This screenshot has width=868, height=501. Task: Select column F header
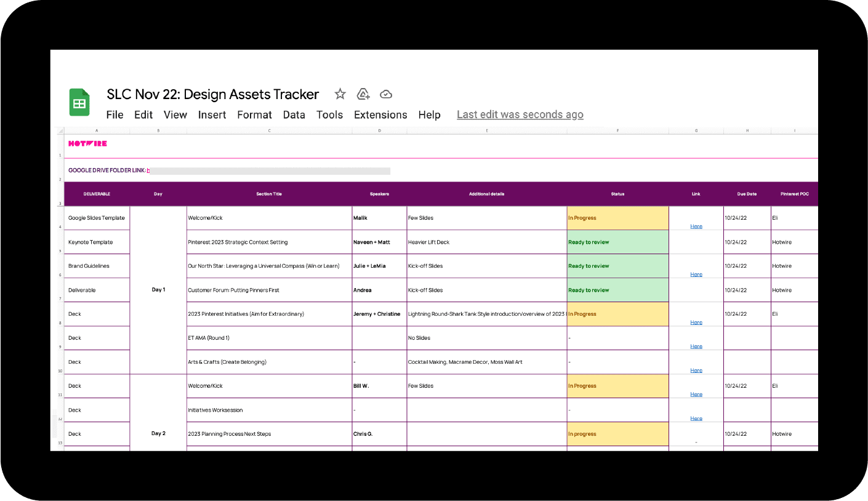[x=617, y=130]
